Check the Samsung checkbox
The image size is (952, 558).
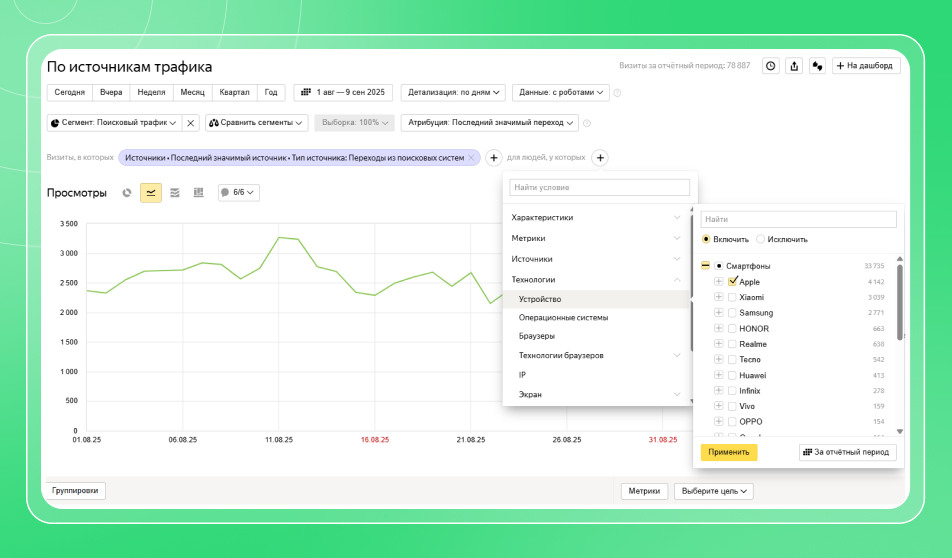pyautogui.click(x=732, y=312)
